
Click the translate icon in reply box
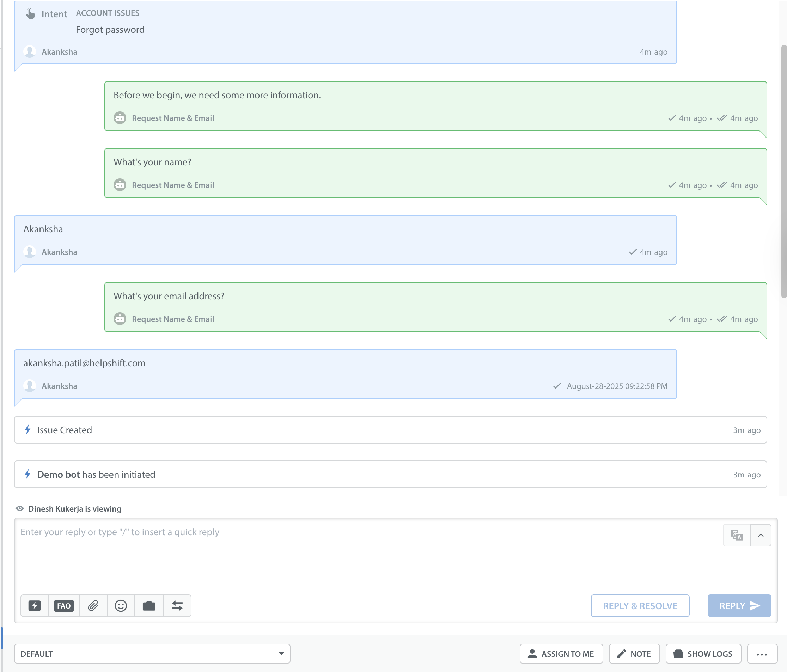[737, 535]
